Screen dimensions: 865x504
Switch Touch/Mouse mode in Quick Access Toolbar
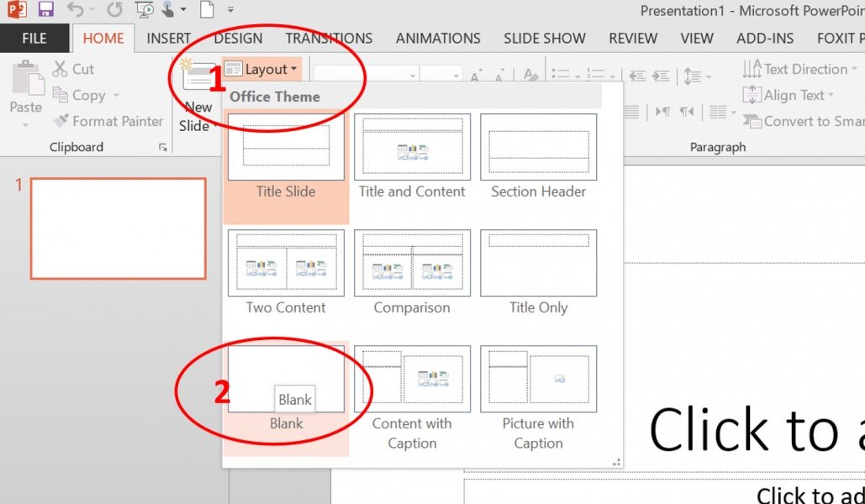[x=166, y=9]
